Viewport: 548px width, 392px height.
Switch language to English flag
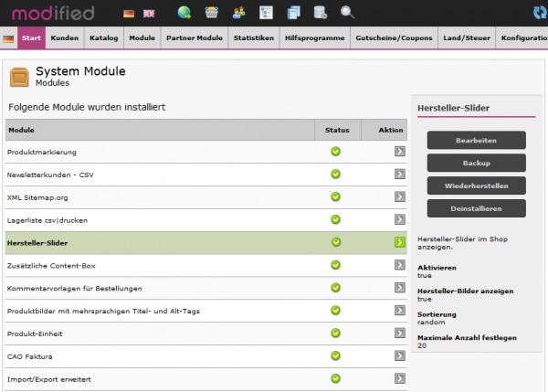[148, 13]
